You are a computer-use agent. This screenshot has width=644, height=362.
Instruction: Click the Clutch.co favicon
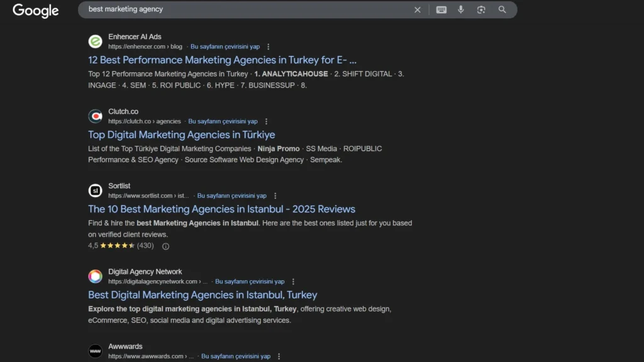(x=96, y=116)
